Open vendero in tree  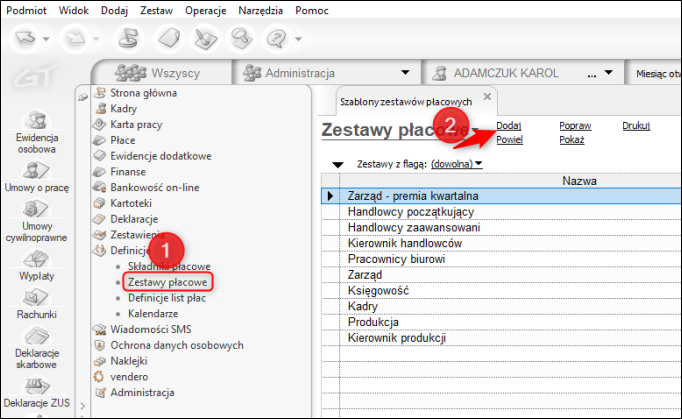tap(129, 377)
